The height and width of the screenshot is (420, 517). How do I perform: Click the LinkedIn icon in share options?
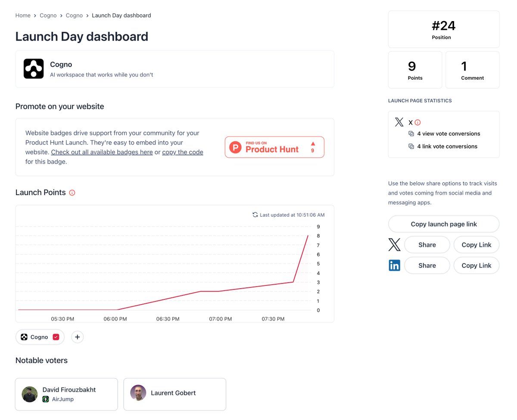394,265
